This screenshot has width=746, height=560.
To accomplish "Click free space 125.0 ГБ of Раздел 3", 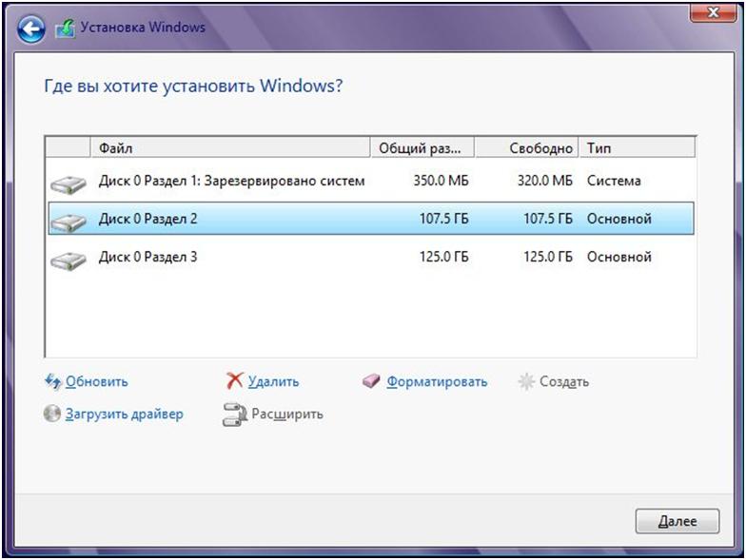I will coord(548,257).
